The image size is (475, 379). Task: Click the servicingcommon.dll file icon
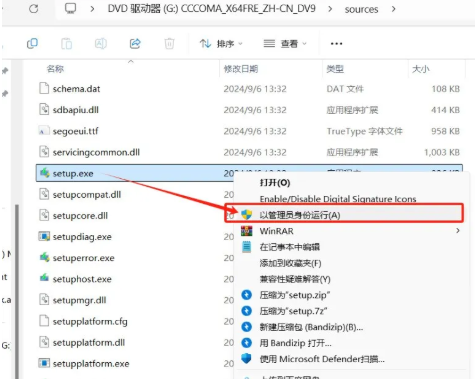click(44, 152)
